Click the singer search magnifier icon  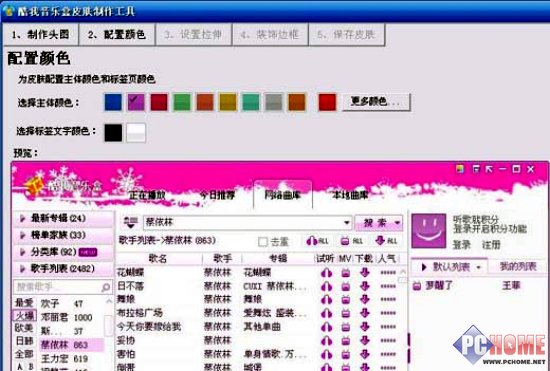click(106, 288)
